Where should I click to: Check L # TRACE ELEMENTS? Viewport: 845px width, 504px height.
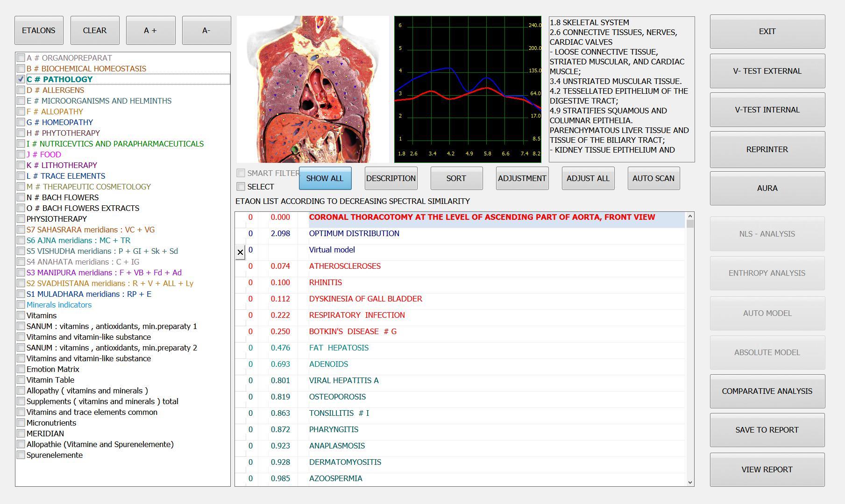click(21, 176)
